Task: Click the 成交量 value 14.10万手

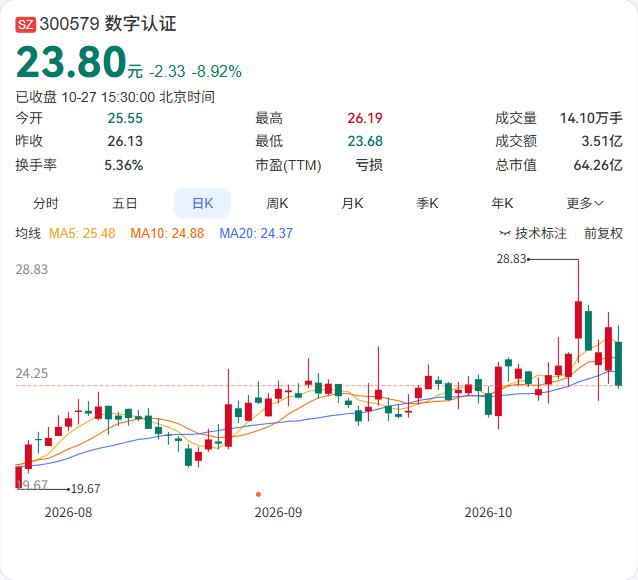Action: point(591,118)
